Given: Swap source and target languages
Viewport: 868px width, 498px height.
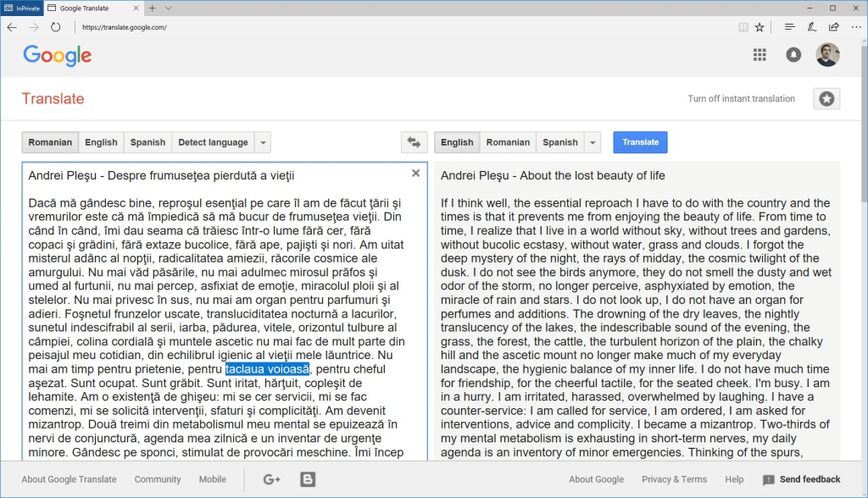Looking at the screenshot, I should tap(414, 142).
